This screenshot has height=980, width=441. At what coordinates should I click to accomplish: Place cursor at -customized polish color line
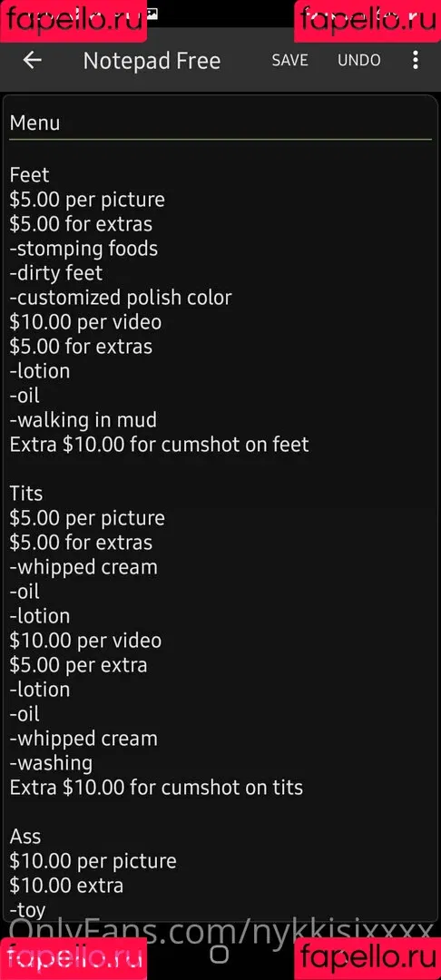point(121,298)
